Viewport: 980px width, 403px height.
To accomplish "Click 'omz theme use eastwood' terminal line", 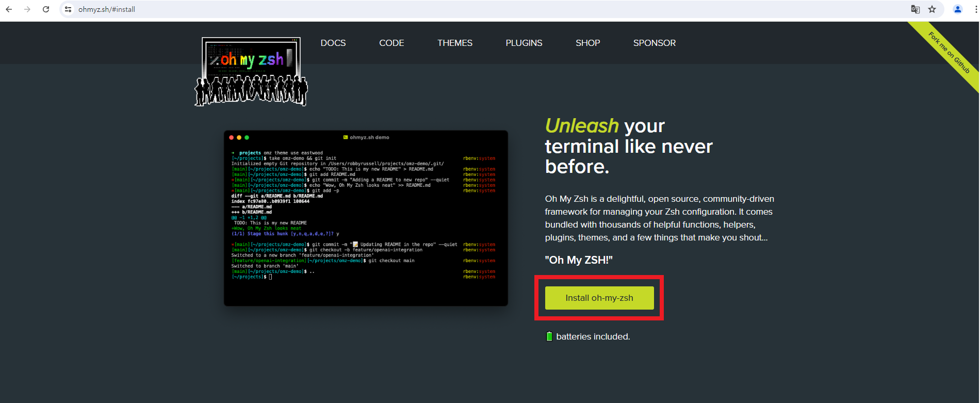I will pos(293,153).
